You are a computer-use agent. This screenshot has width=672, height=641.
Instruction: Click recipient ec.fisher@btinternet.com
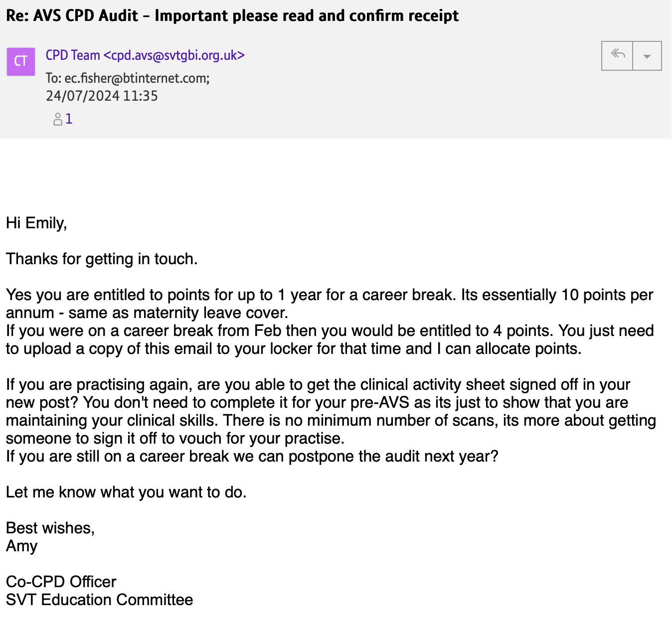pos(137,78)
